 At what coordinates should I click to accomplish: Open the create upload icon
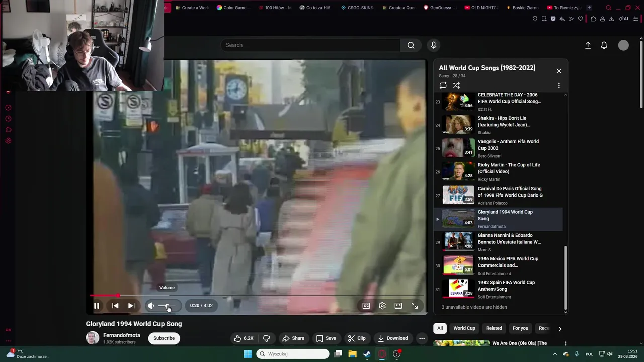[588, 45]
